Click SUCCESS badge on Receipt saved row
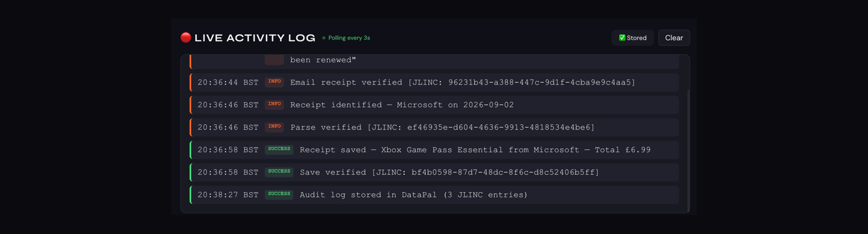 coord(279,150)
